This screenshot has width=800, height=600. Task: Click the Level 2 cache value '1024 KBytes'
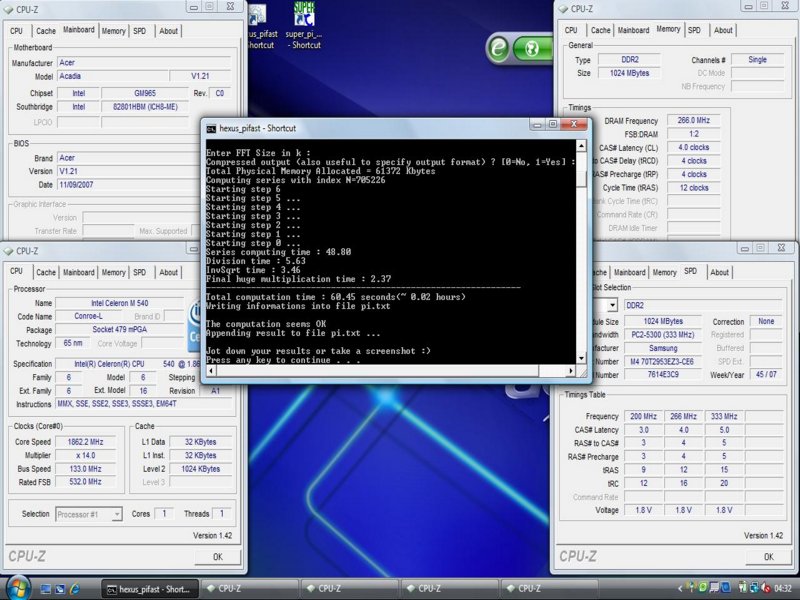coord(201,468)
